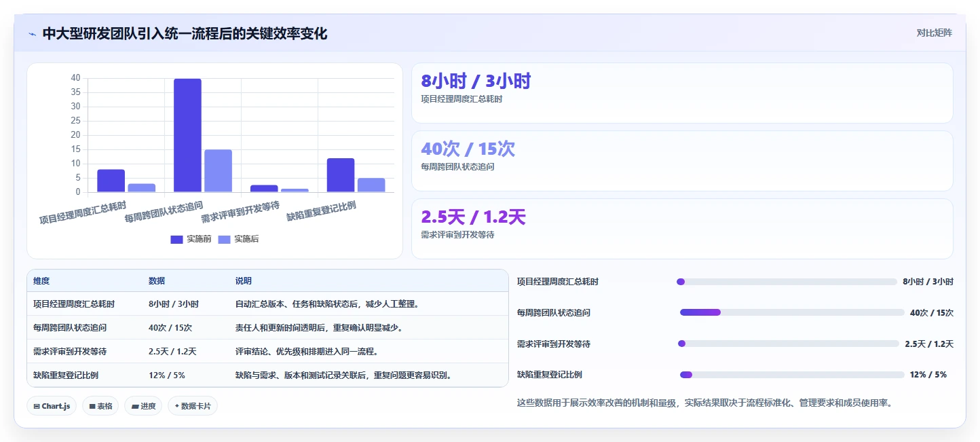Click the progress bar for 项目经理周度汇总耗时
Viewport: 980px width, 442px height.
coord(787,282)
